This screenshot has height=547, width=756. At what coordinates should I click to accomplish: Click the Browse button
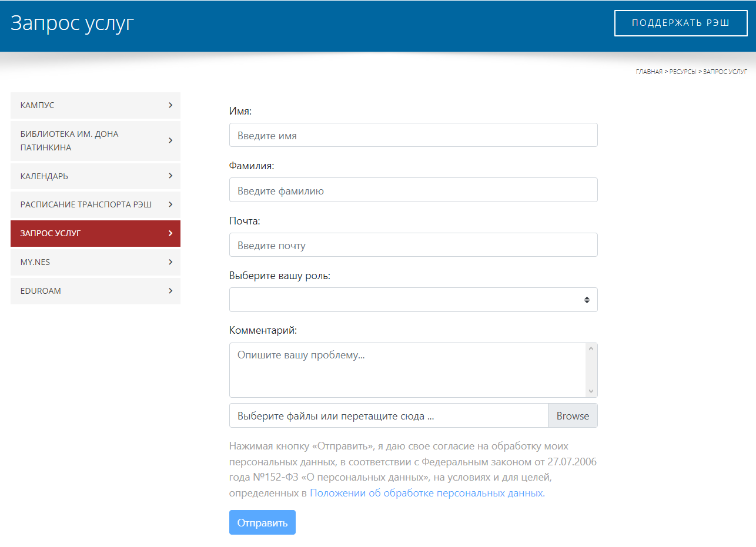(x=573, y=415)
